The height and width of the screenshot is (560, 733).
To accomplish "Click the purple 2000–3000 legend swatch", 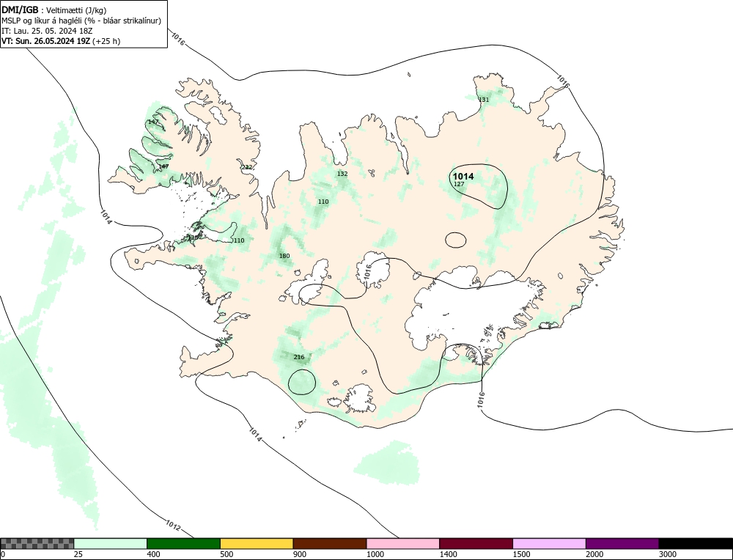I will point(622,544).
